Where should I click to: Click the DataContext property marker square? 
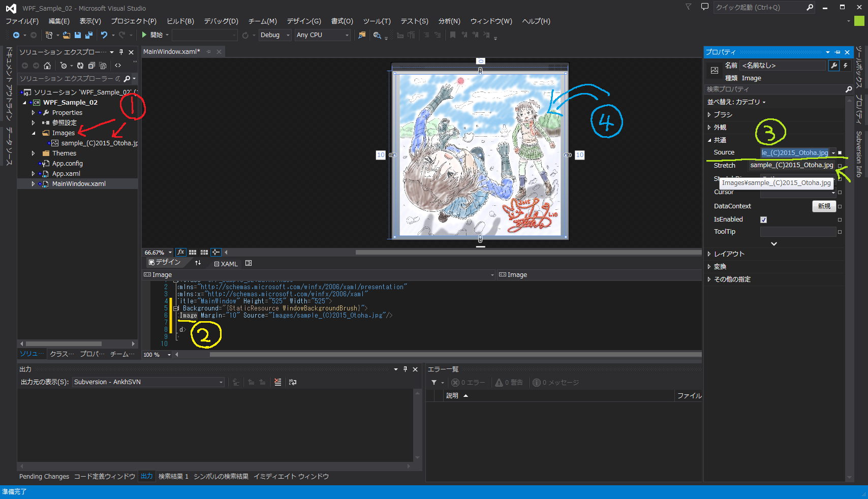[x=840, y=206]
